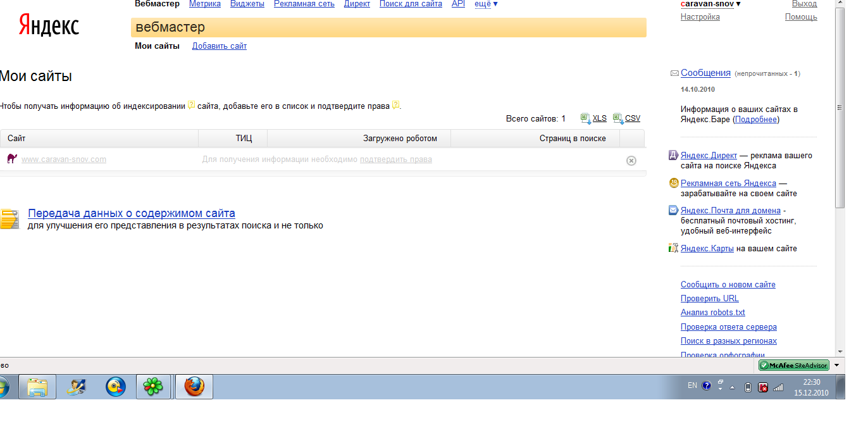868x443 pixels.
Task: Open the McAfee SiteAdvisor dropdown arrow
Action: [836, 365]
